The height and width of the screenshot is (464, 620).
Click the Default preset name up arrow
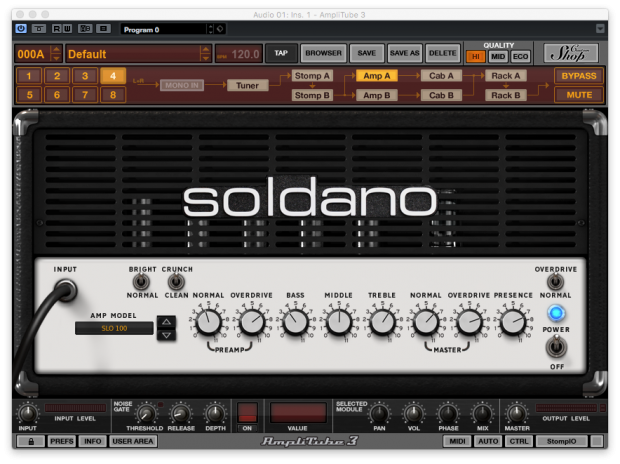pos(205,50)
